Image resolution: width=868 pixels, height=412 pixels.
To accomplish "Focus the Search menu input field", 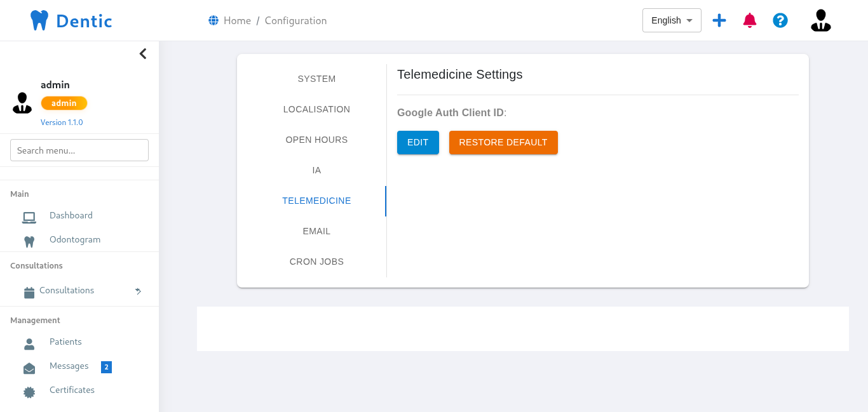I will (x=79, y=150).
